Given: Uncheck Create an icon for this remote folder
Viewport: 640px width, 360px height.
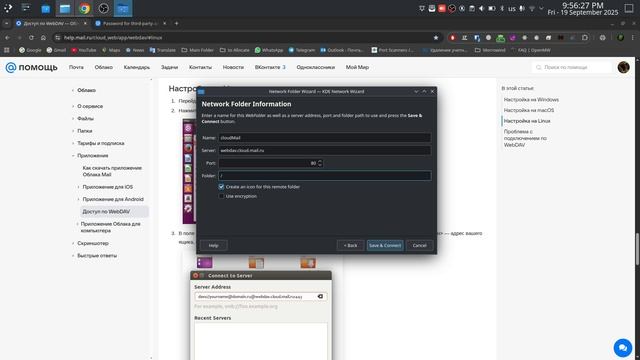Looking at the screenshot, I should click(x=221, y=187).
